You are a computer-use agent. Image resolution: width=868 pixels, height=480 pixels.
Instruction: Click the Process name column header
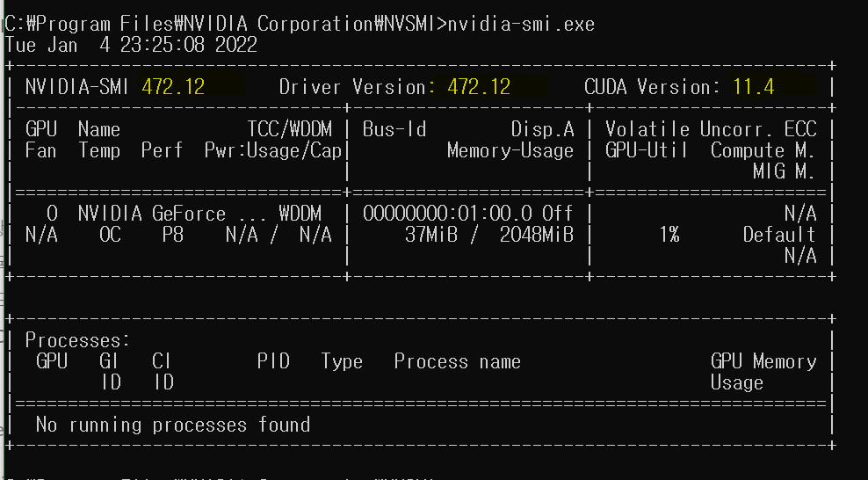(457, 361)
